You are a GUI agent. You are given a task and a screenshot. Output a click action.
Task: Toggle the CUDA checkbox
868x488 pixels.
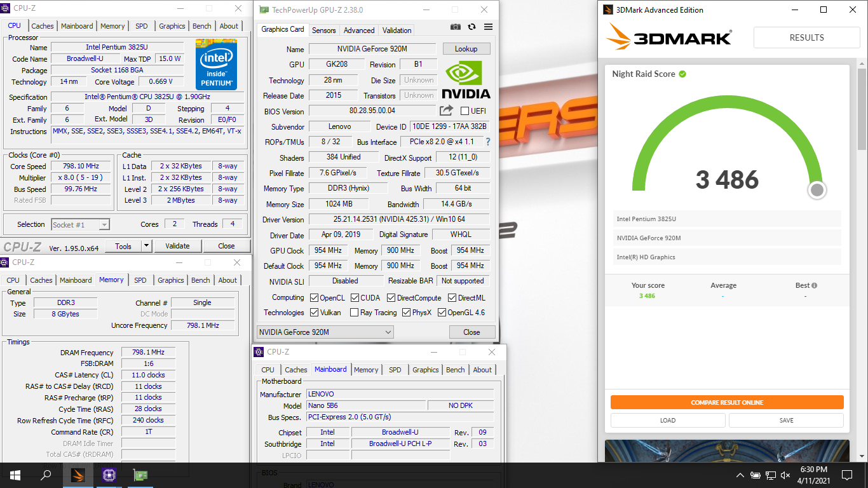tap(355, 297)
